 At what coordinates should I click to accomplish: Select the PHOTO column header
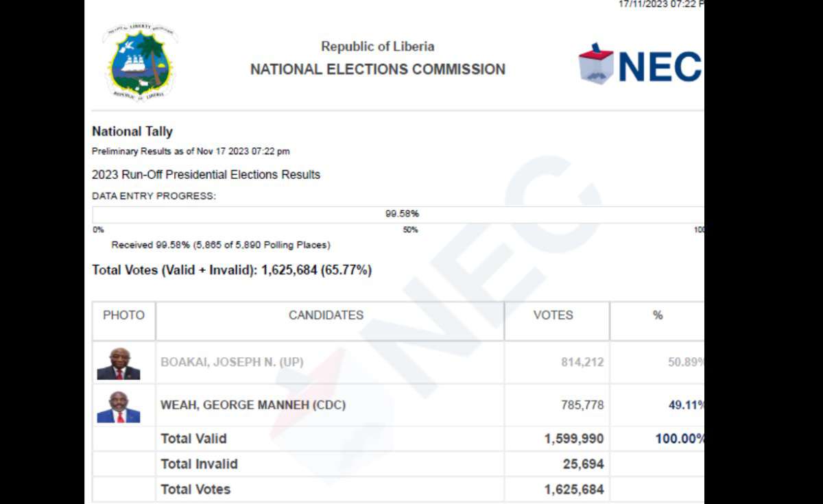(123, 315)
